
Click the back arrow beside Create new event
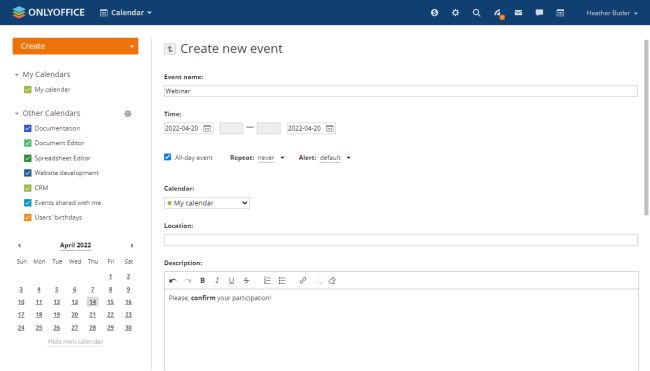170,49
